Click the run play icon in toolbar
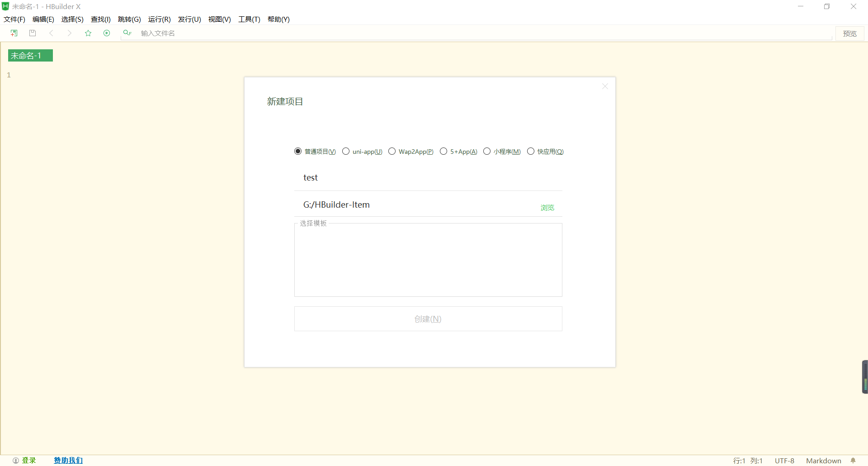The height and width of the screenshot is (466, 868). point(107,33)
